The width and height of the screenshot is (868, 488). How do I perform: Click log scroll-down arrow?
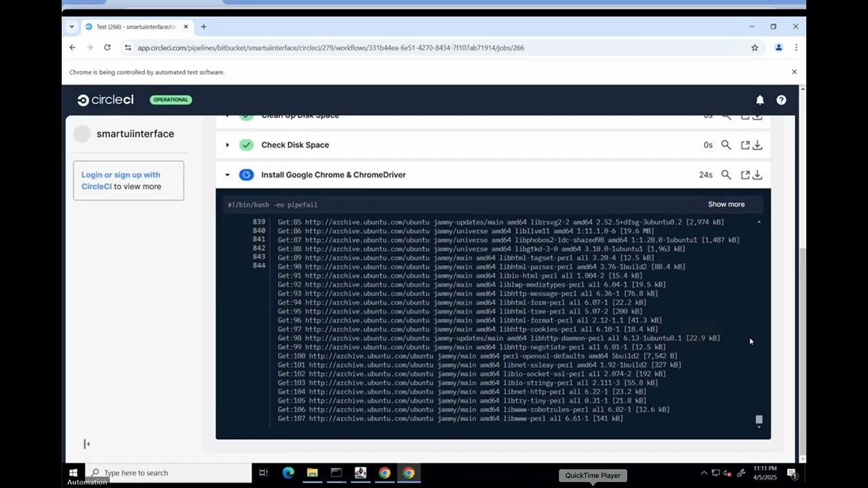759,428
